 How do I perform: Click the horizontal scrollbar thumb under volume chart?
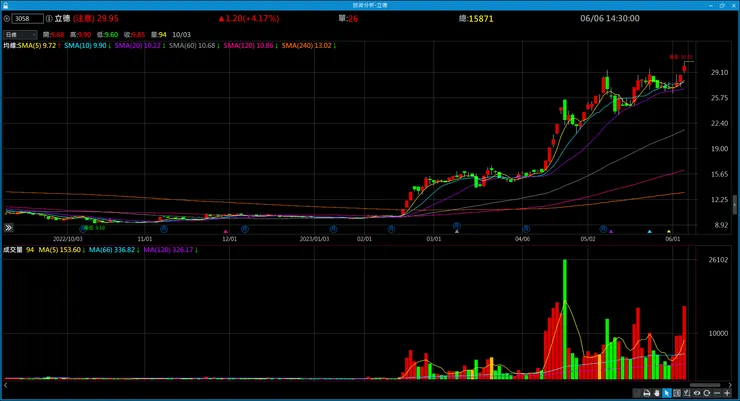point(705,385)
